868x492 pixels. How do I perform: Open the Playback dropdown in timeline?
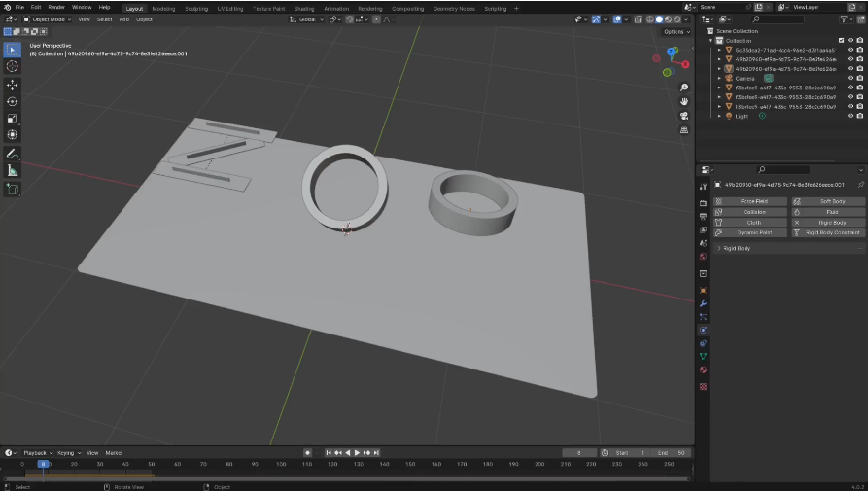click(38, 453)
